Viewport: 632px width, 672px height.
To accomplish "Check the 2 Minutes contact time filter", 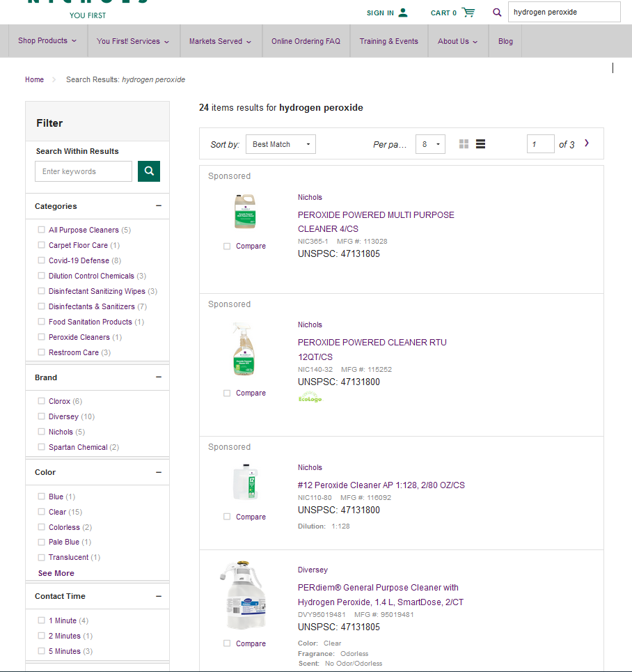I will click(x=42, y=636).
